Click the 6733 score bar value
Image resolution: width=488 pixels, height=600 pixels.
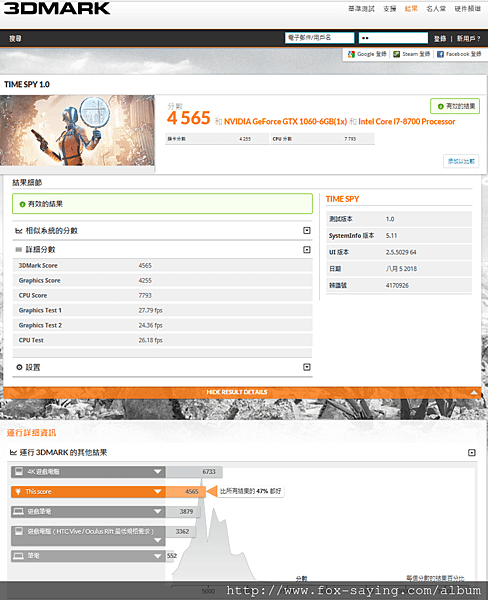pyautogui.click(x=209, y=472)
